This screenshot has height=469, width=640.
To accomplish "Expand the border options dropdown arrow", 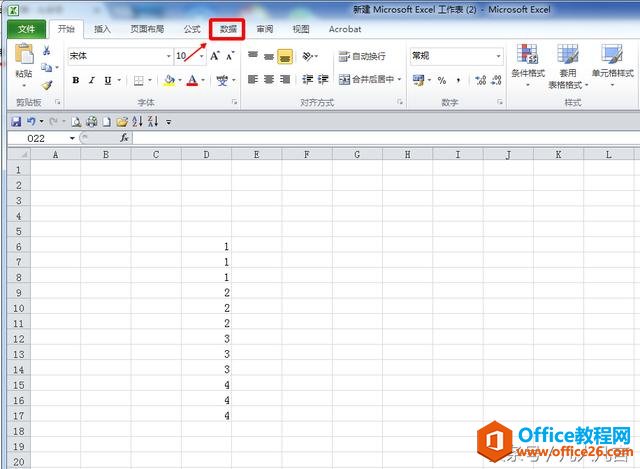I will click(x=150, y=80).
